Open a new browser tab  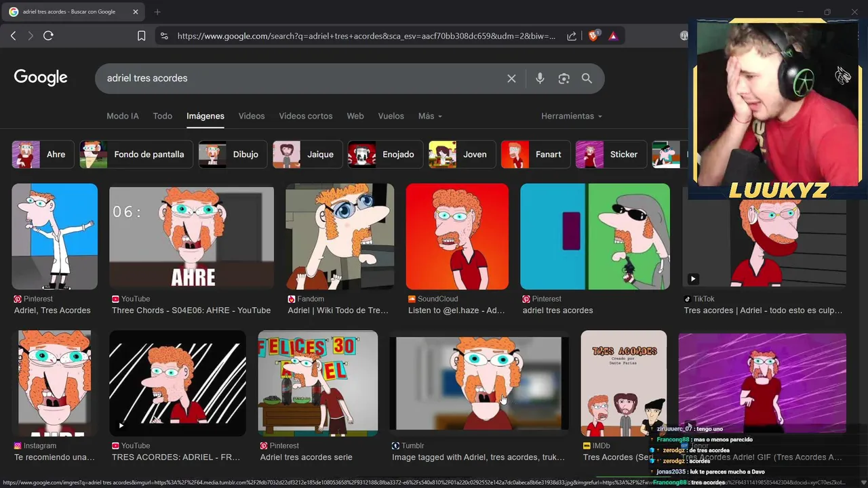[x=157, y=12]
